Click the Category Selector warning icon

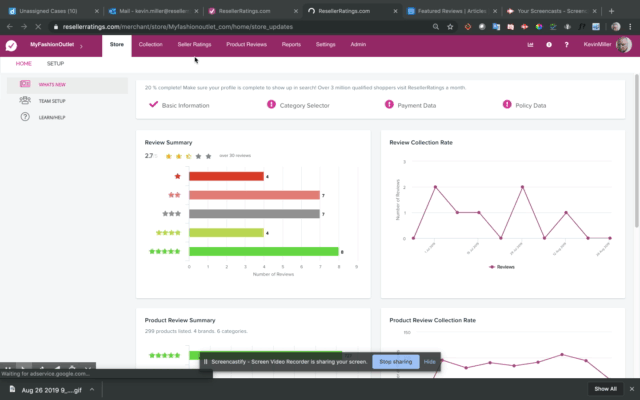pyautogui.click(x=271, y=104)
